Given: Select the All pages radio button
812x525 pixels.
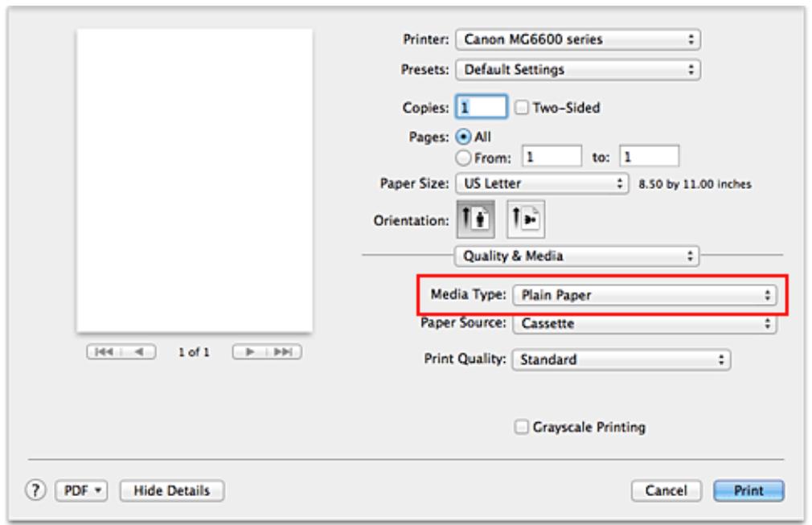Looking at the screenshot, I should (x=463, y=137).
